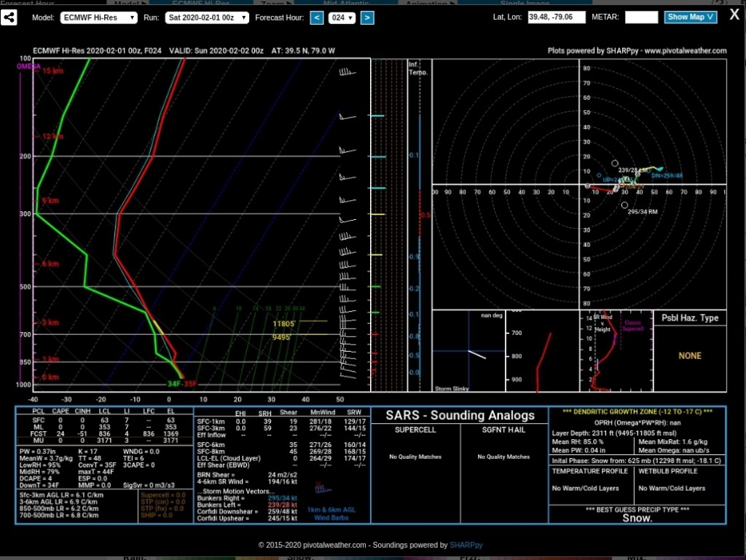Screen dimensions: 746x560
Task: Click the SARS - Sounding Analogs header
Action: [460, 416]
